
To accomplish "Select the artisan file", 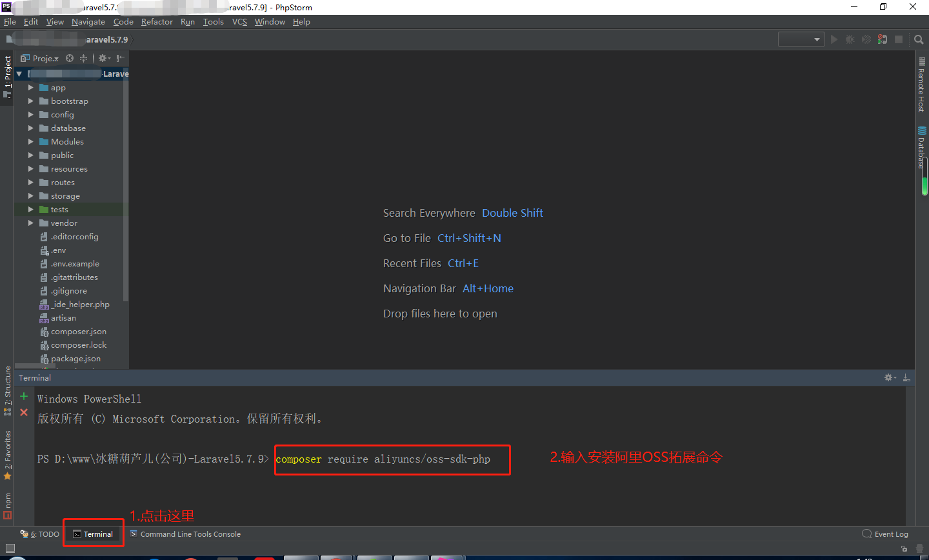I will coord(63,318).
